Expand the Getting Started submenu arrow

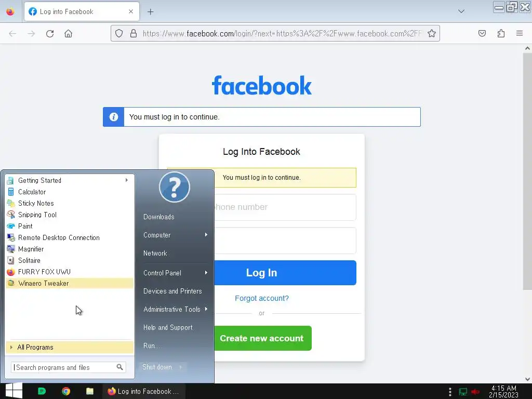click(x=127, y=180)
